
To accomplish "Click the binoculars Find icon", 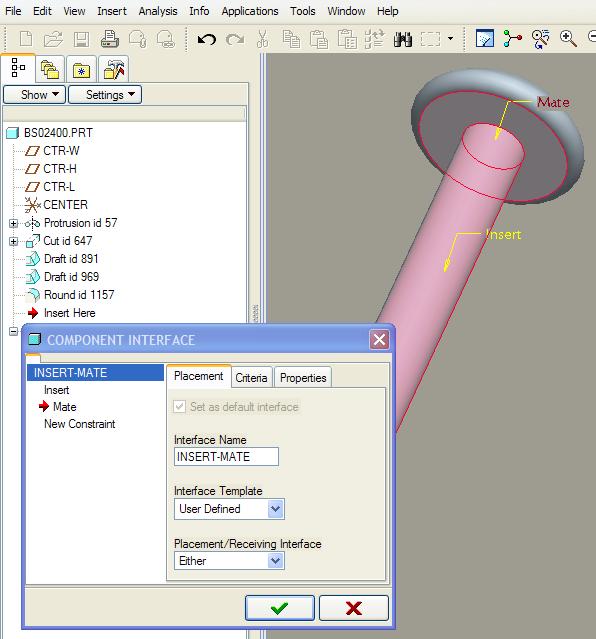I will pos(403,40).
